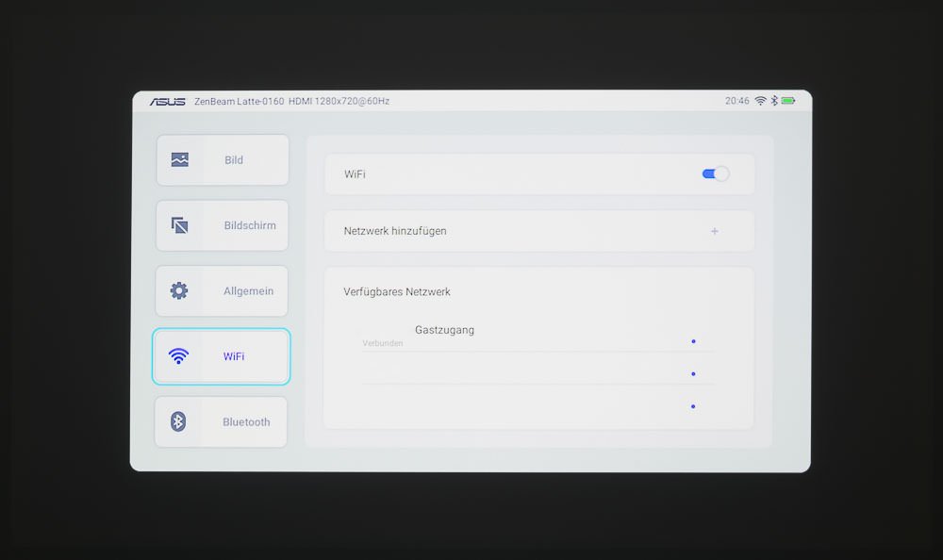Click the Verfügbares Netzwerk heading

click(x=397, y=291)
